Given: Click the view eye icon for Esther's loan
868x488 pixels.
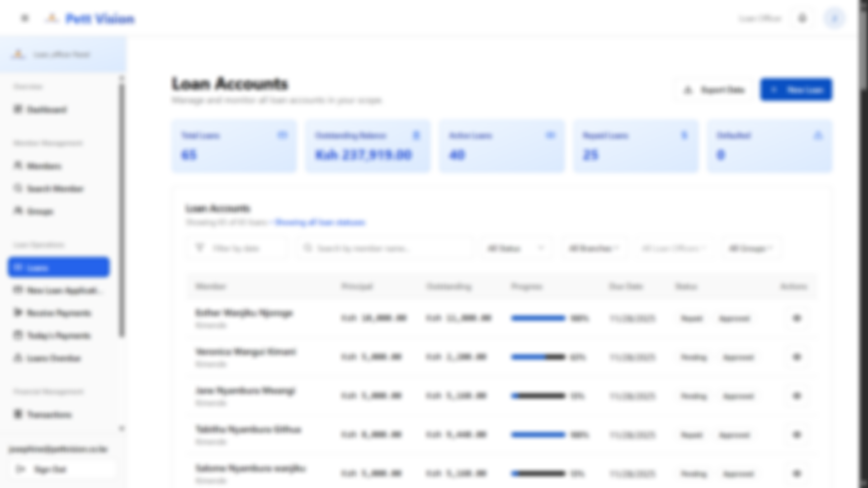Looking at the screenshot, I should click(x=797, y=318).
